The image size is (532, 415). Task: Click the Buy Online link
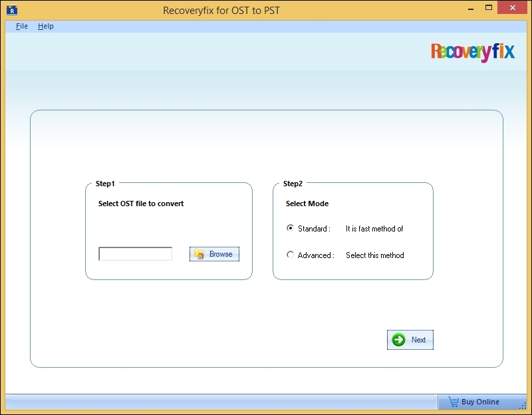pos(480,402)
